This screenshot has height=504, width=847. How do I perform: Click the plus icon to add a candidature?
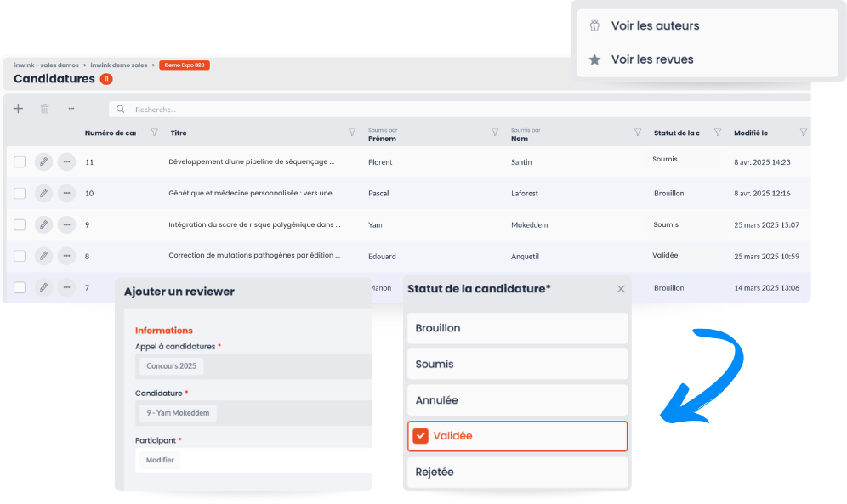[x=19, y=109]
